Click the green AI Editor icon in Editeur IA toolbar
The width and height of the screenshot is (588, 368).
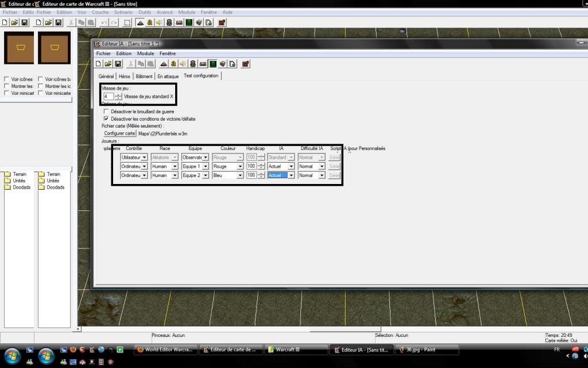point(212,64)
